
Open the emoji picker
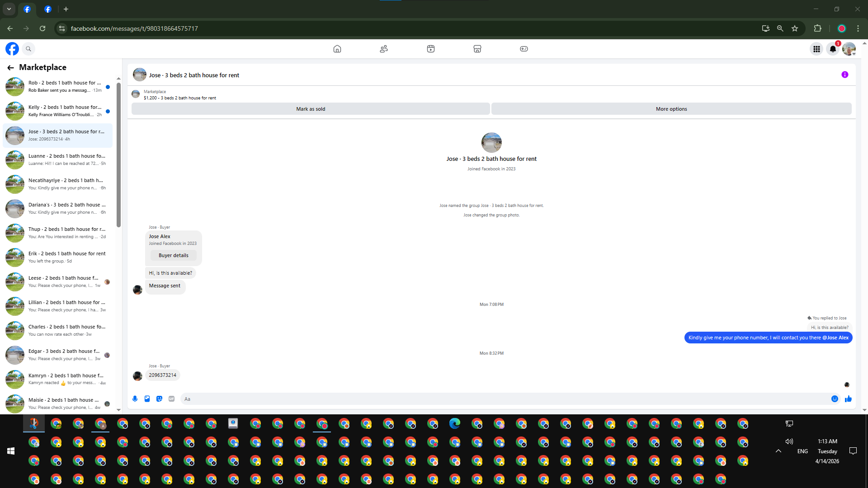835,399
